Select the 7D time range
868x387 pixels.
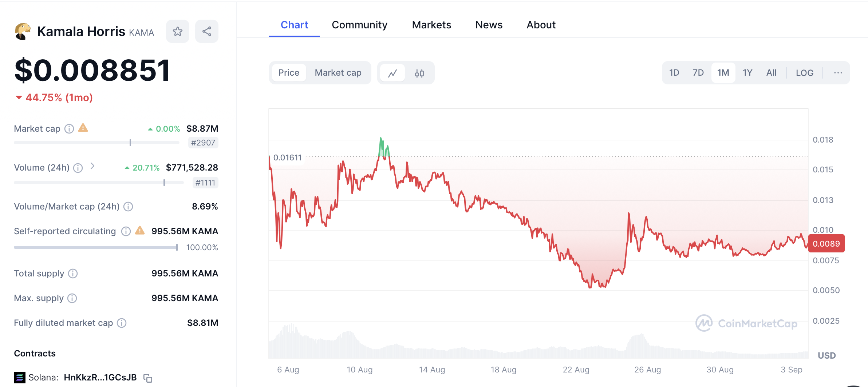tap(698, 73)
